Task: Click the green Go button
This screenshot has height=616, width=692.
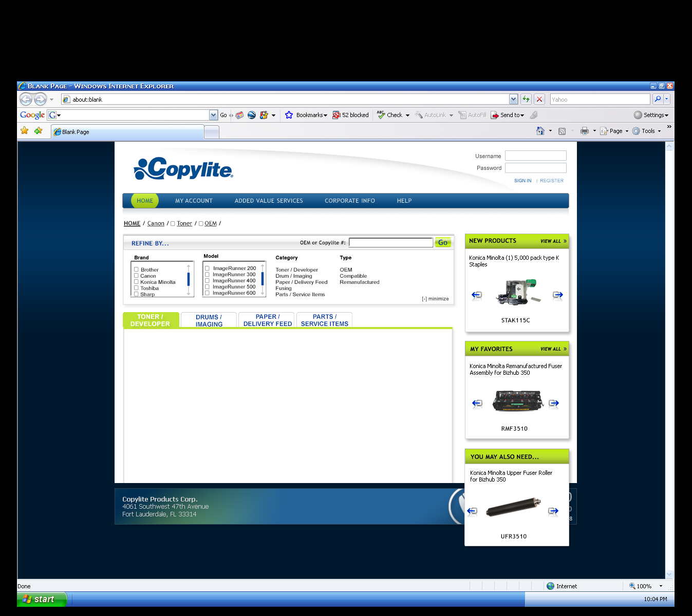Action: 443,242
